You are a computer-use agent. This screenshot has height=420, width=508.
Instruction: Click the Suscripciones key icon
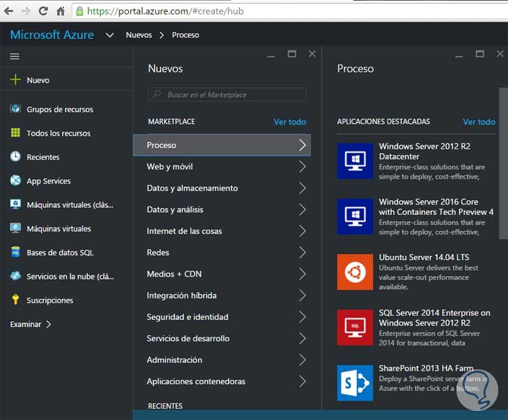point(15,300)
